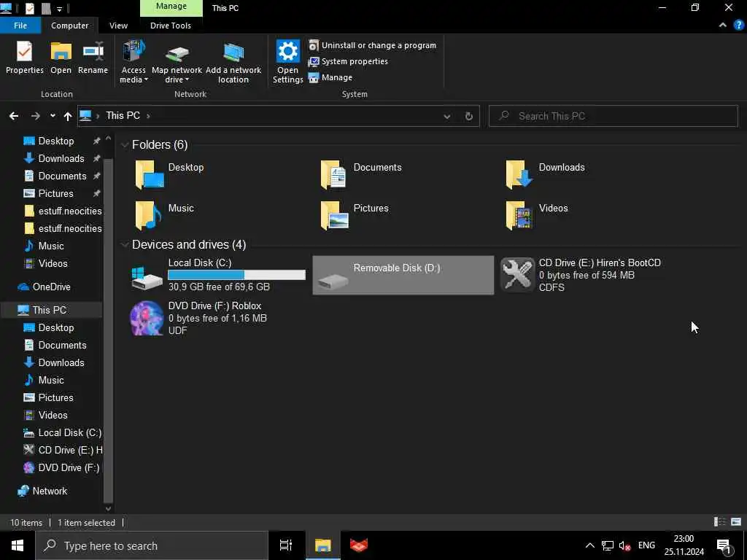Select the Desktop folder in main pane

pos(169,174)
